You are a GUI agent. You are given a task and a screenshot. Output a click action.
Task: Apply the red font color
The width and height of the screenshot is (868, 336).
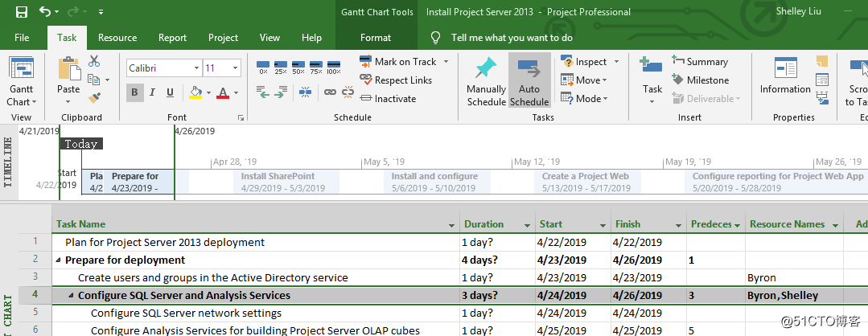pyautogui.click(x=223, y=92)
